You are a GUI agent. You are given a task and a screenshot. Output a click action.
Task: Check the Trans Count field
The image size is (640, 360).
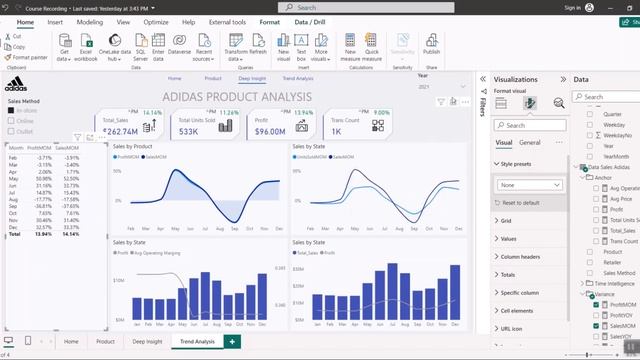click(x=596, y=241)
